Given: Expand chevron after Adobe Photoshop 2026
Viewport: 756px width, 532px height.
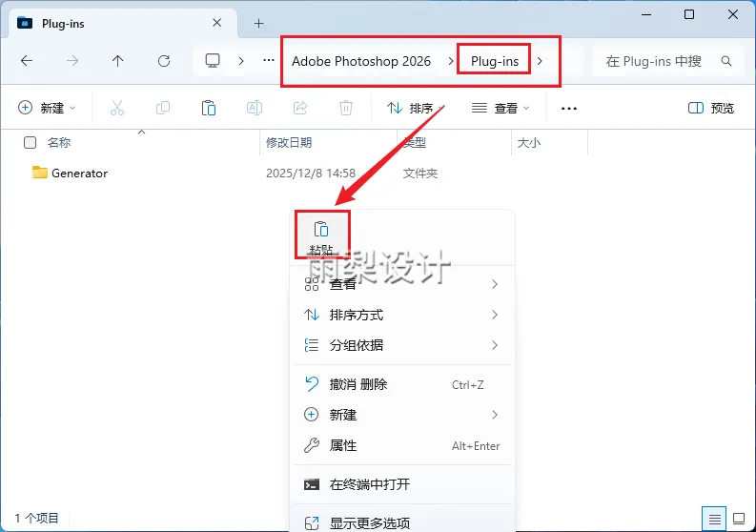Looking at the screenshot, I should click(x=450, y=61).
